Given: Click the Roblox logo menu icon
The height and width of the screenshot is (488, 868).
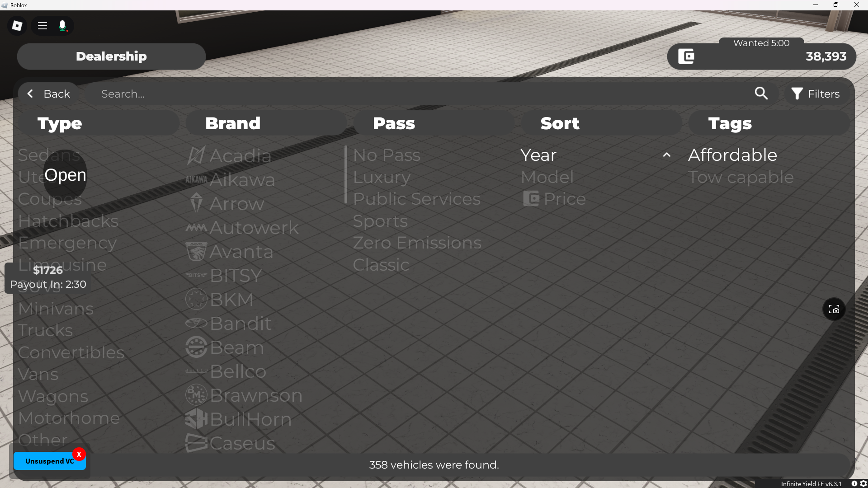Looking at the screenshot, I should coord(17,26).
